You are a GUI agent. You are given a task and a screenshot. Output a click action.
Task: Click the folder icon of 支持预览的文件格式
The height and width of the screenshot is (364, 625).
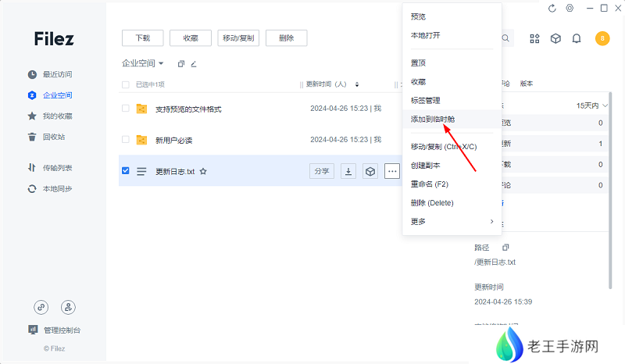141,109
